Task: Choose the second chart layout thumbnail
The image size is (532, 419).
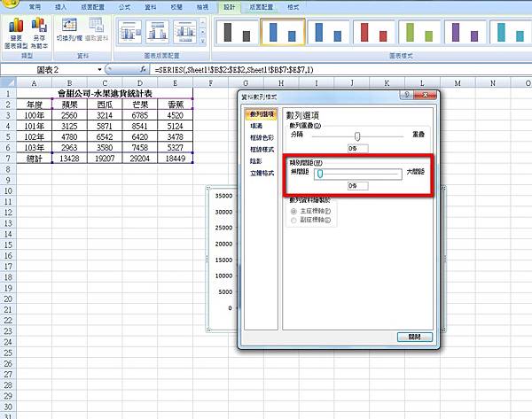Action: [158, 32]
